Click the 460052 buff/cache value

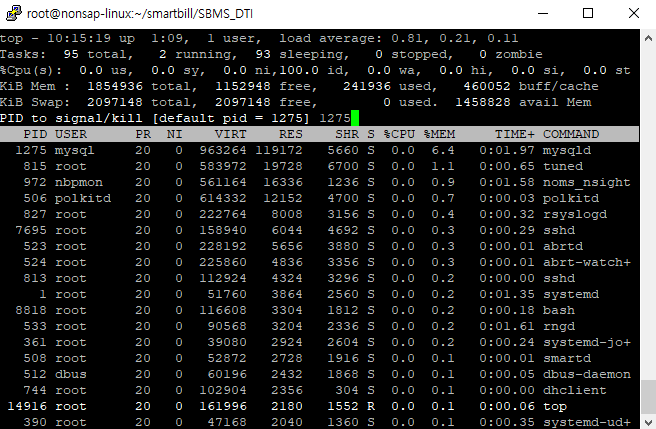click(487, 86)
